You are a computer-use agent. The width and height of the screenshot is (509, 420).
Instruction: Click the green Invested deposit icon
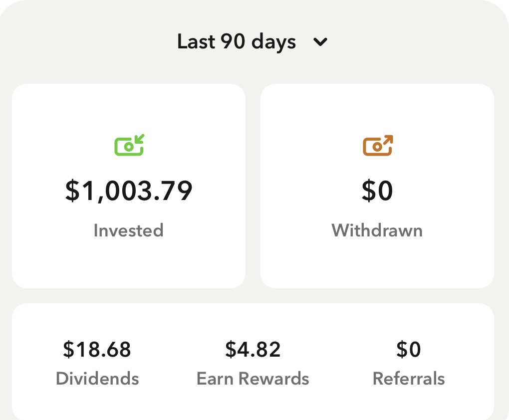tap(129, 145)
